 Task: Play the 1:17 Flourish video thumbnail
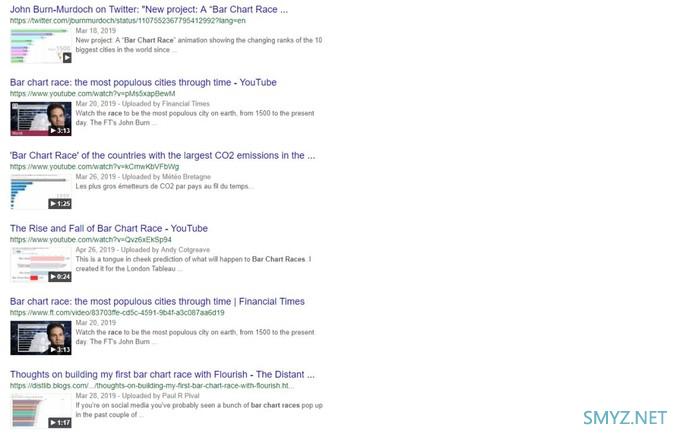pos(41,411)
